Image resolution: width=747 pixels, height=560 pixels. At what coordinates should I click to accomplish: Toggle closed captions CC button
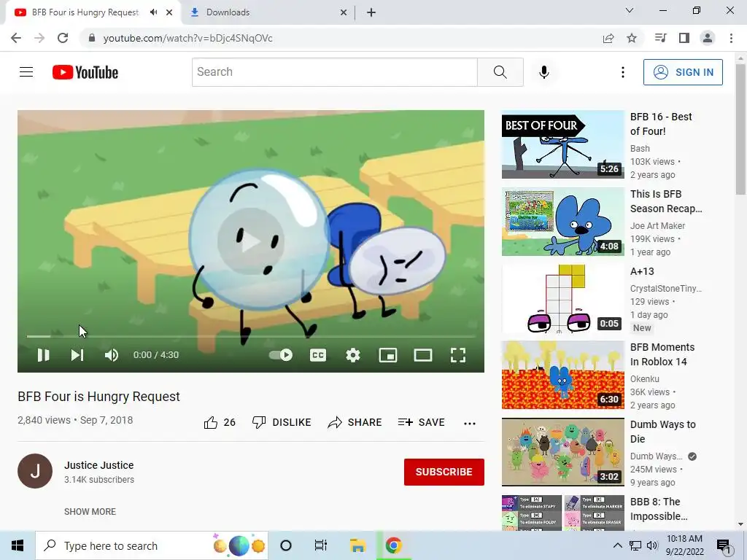coord(318,355)
